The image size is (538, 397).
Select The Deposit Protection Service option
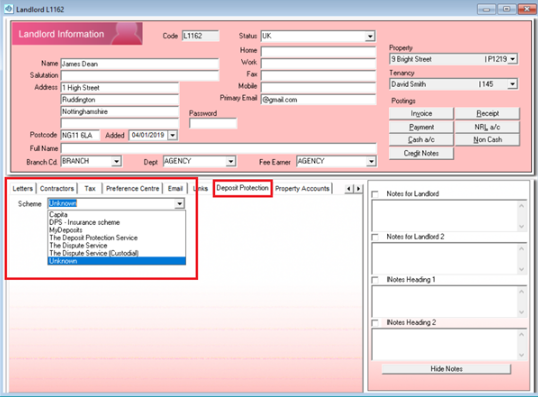117,238
